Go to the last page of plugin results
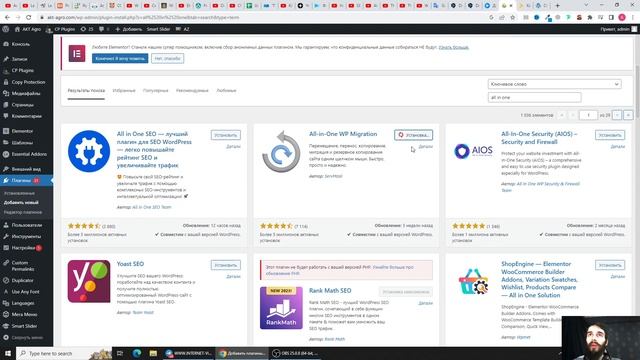The width and height of the screenshot is (640, 360). (628, 116)
